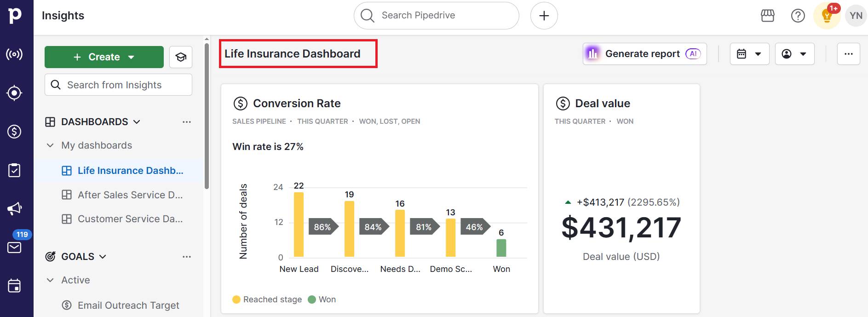Click Generate report AI button
The width and height of the screenshot is (868, 317).
pyautogui.click(x=644, y=54)
